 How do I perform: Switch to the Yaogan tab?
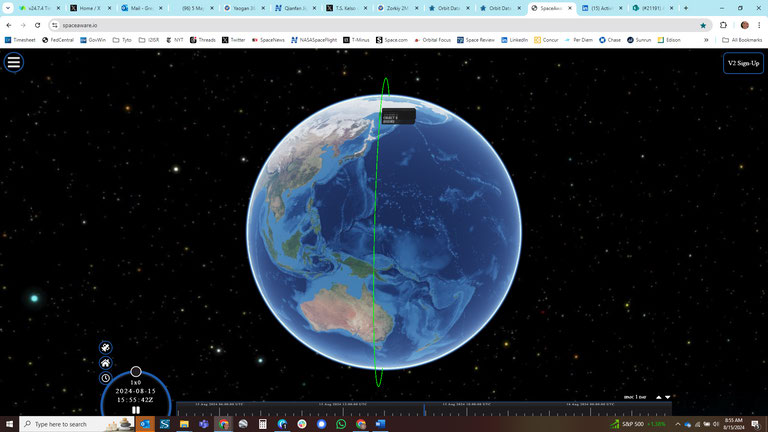tap(243, 8)
